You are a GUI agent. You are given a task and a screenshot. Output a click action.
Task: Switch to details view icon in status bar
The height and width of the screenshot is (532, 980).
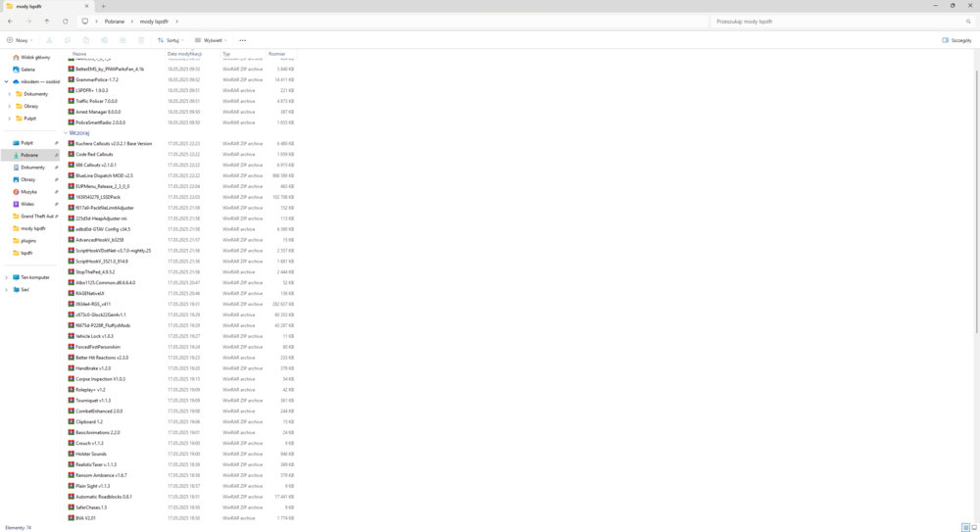coord(965,528)
